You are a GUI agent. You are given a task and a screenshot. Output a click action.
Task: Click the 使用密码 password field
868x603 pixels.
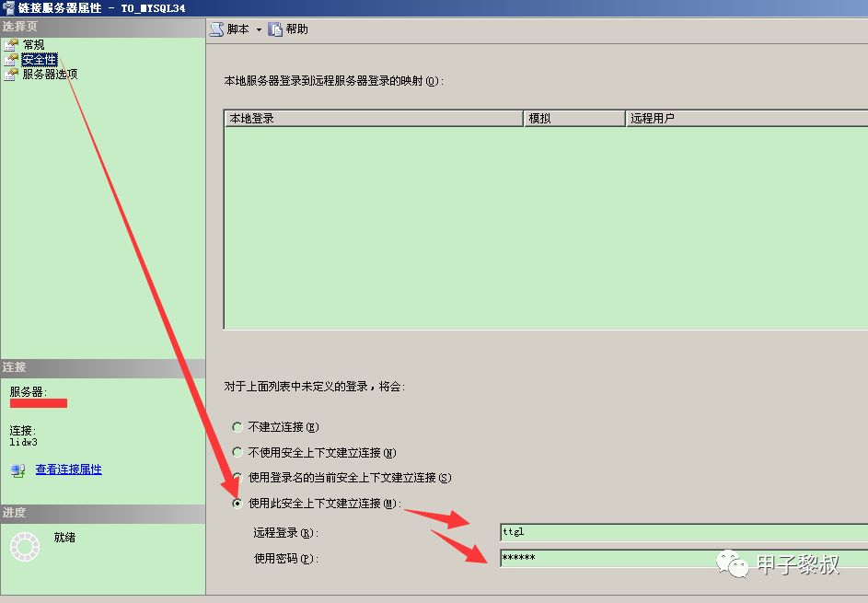click(x=684, y=558)
